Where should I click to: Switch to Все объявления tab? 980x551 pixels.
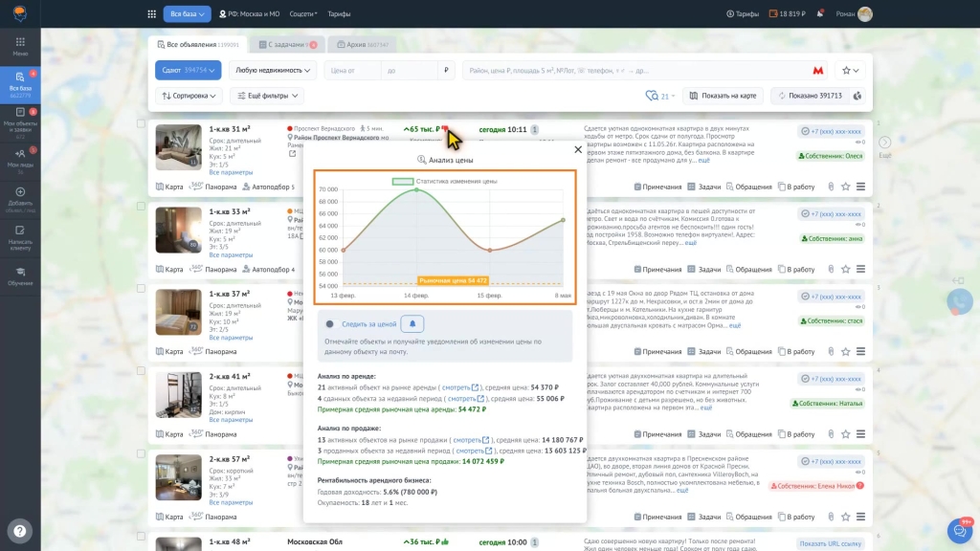(x=197, y=44)
